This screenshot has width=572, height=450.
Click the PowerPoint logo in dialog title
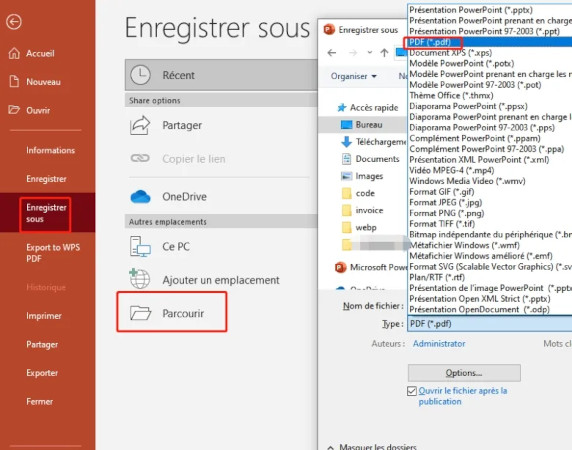click(329, 30)
